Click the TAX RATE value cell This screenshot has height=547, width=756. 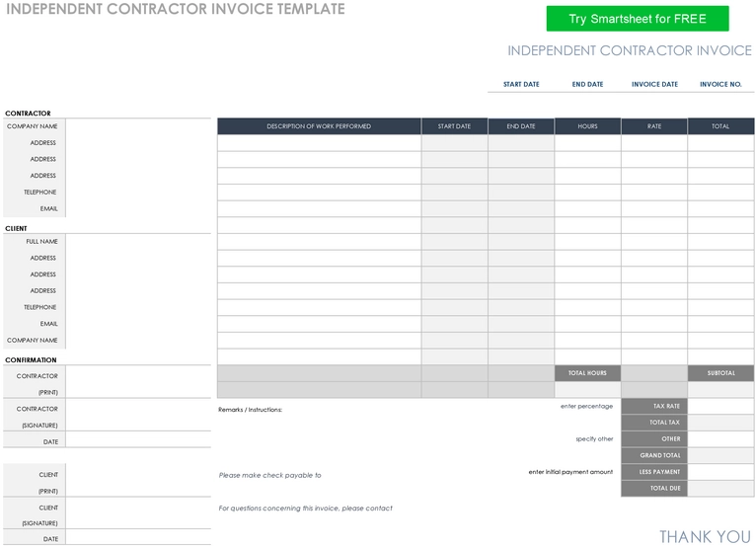coord(720,406)
